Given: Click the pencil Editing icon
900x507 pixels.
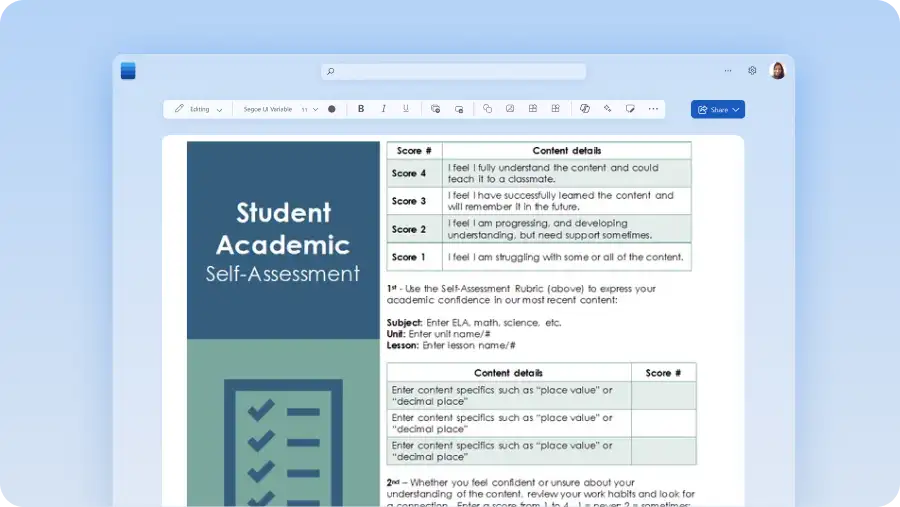Looking at the screenshot, I should [179, 109].
